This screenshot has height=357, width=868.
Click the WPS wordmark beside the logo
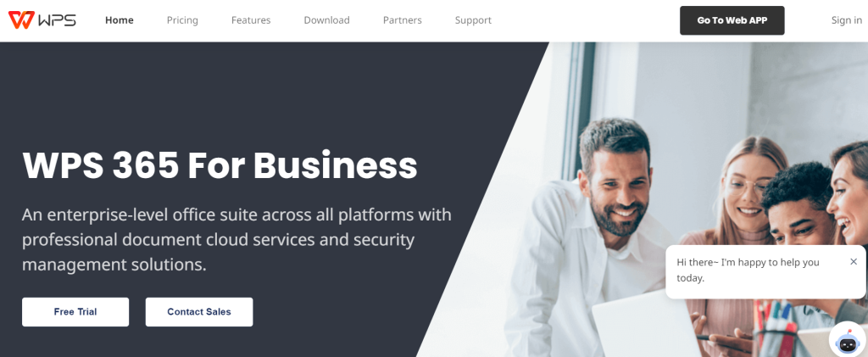(x=57, y=20)
